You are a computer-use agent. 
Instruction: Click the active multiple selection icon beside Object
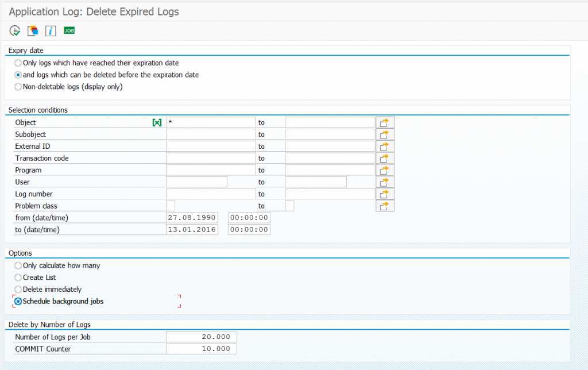coord(156,122)
